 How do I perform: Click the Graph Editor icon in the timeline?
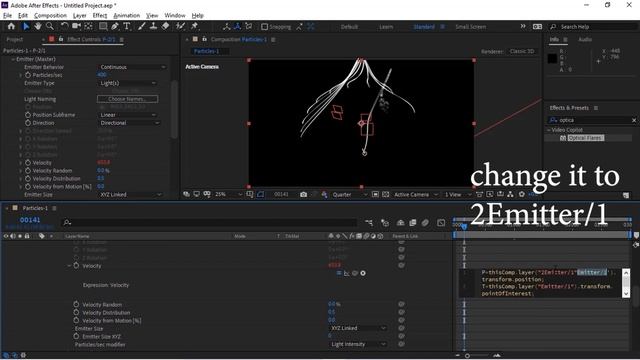(x=441, y=223)
